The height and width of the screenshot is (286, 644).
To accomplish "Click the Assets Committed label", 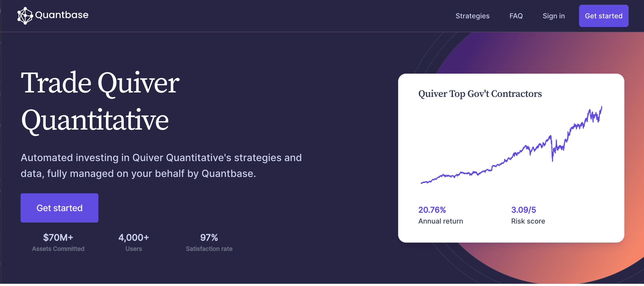I will pyautogui.click(x=58, y=249).
